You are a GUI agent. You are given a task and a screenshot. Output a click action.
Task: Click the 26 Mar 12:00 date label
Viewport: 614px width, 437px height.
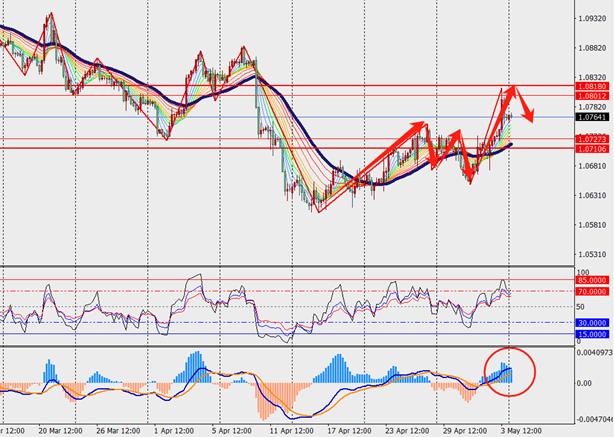coord(117,431)
